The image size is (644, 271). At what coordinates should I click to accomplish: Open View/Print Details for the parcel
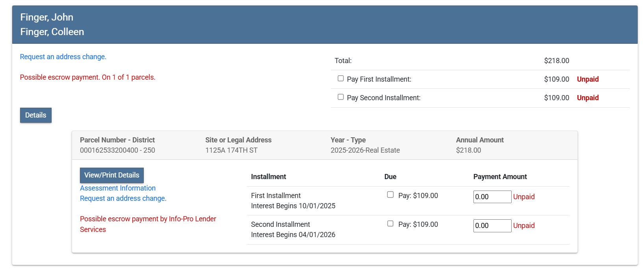(x=112, y=175)
